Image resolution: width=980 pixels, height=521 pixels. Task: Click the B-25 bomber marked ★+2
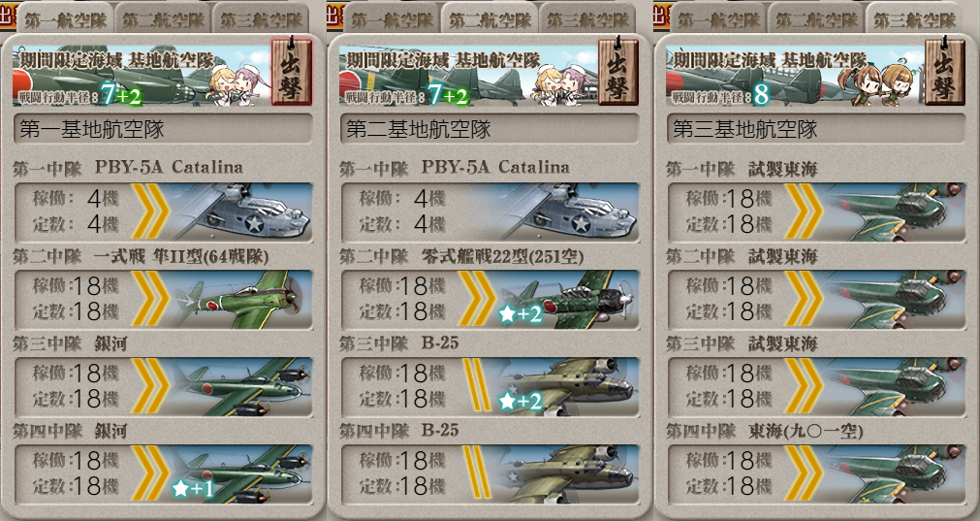tap(490, 386)
